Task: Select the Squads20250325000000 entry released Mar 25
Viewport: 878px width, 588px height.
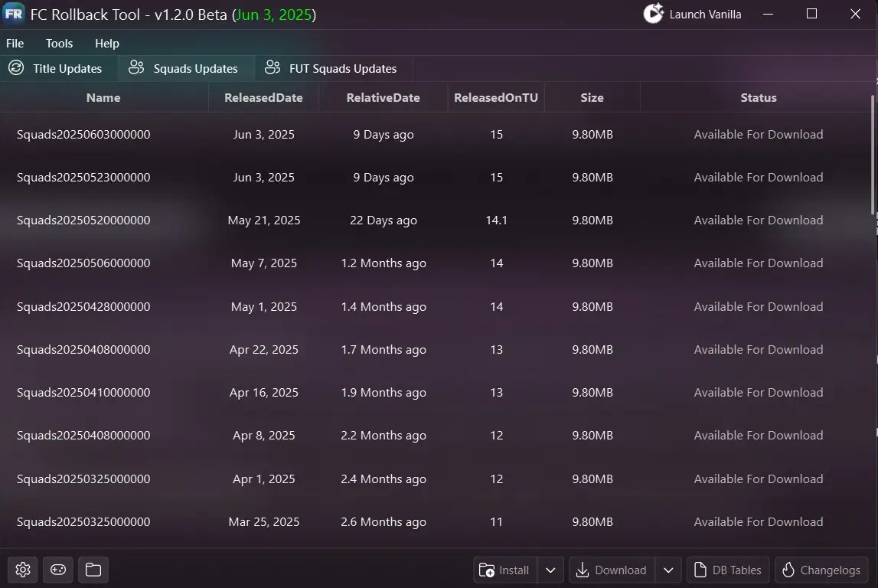Action: [83, 522]
